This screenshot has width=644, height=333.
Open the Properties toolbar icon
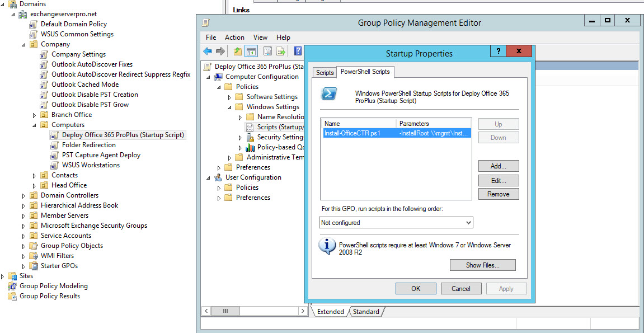coord(268,51)
